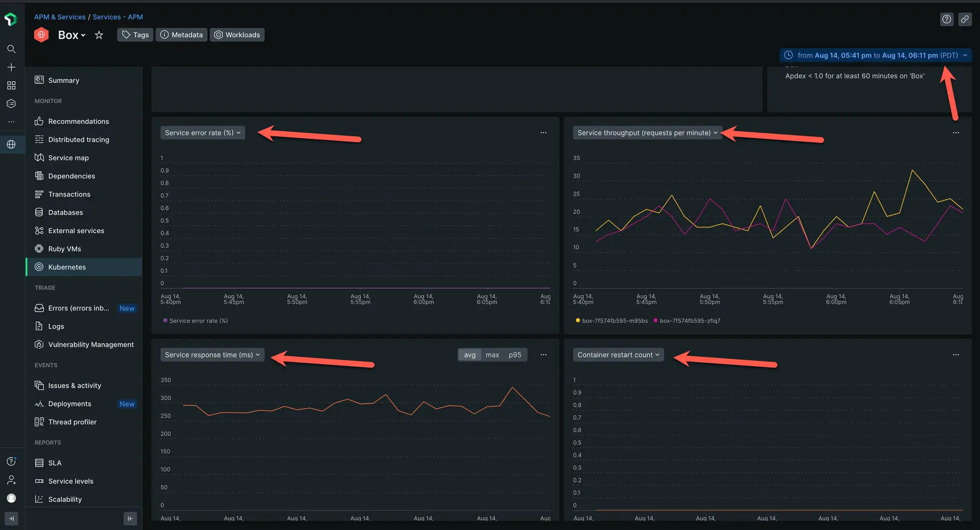Click the search magnifier icon in left rail
This screenshot has width=980, height=530.
(11, 49)
